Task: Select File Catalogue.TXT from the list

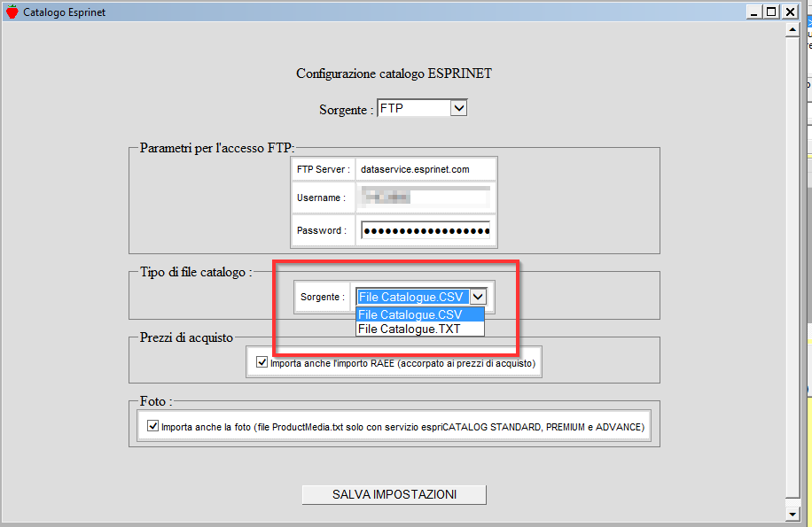Action: click(420, 329)
